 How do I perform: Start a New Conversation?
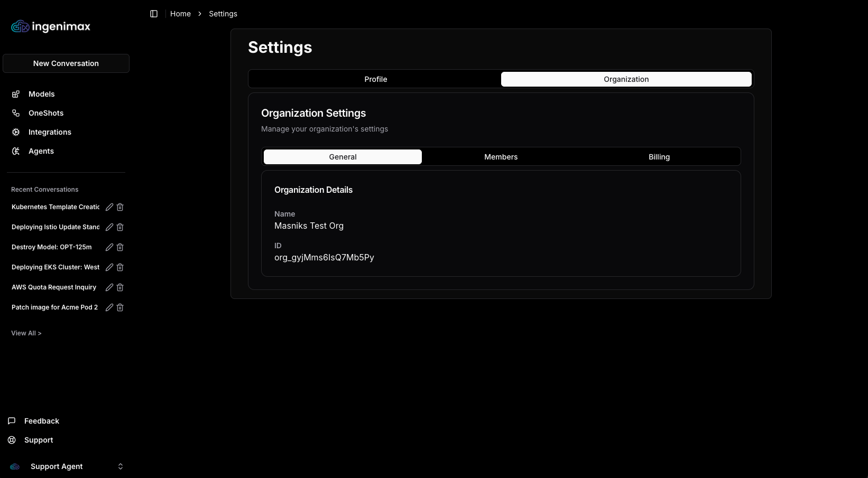click(66, 63)
